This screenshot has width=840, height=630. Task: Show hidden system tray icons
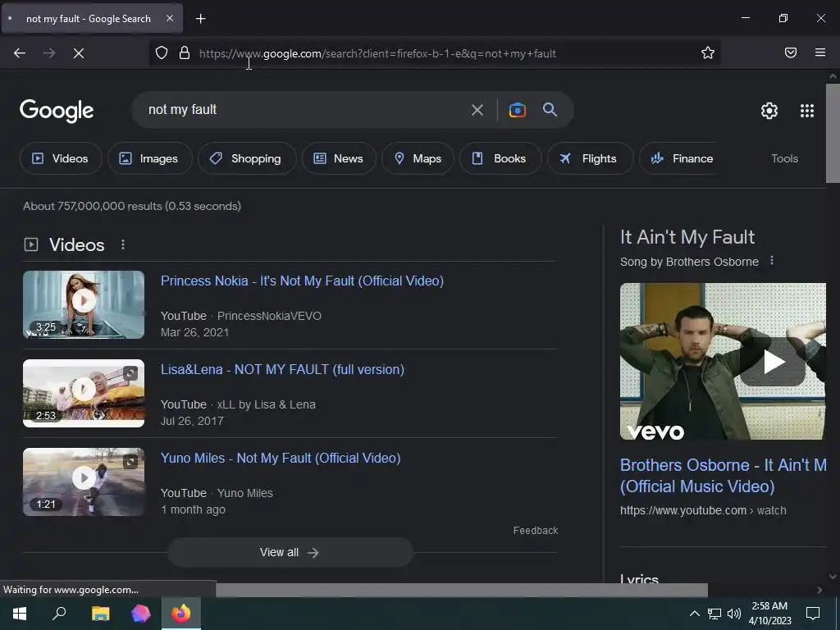pos(694,614)
